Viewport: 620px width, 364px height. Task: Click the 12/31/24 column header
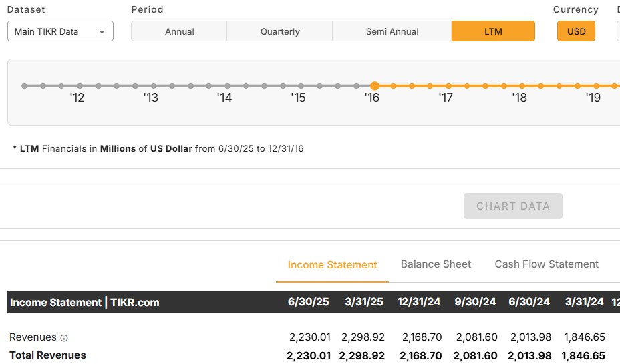pyautogui.click(x=419, y=302)
